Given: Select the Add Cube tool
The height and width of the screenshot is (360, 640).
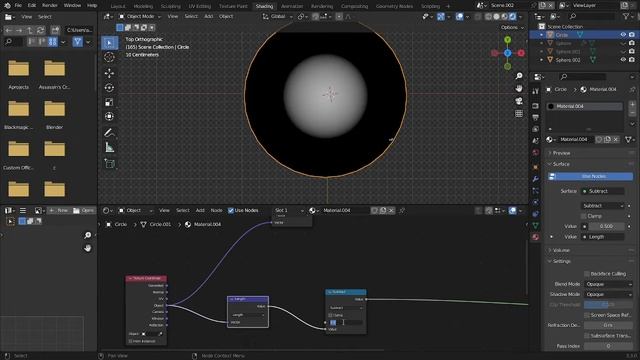Looking at the screenshot, I should [109, 163].
